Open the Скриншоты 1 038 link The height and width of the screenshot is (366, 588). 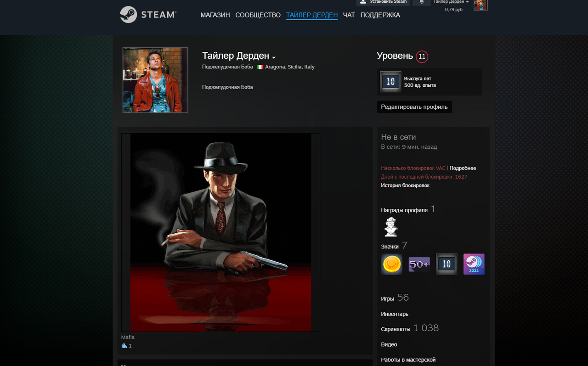410,328
